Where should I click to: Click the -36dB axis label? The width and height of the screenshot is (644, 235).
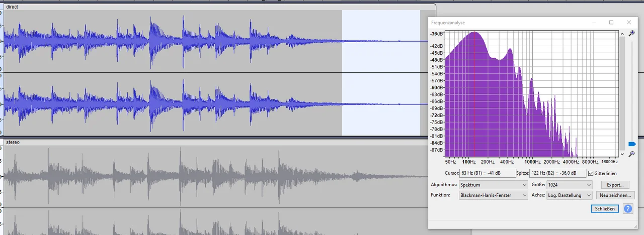(x=437, y=34)
